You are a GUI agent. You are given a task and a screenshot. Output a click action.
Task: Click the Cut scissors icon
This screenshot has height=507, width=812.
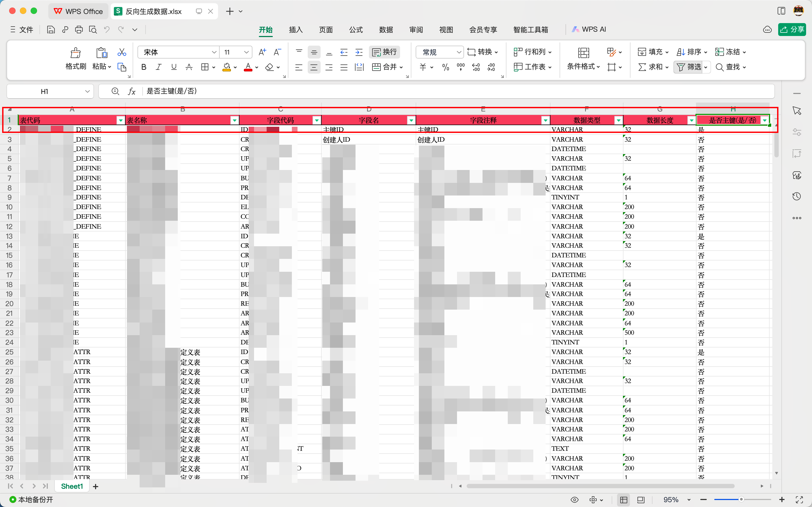[122, 52]
